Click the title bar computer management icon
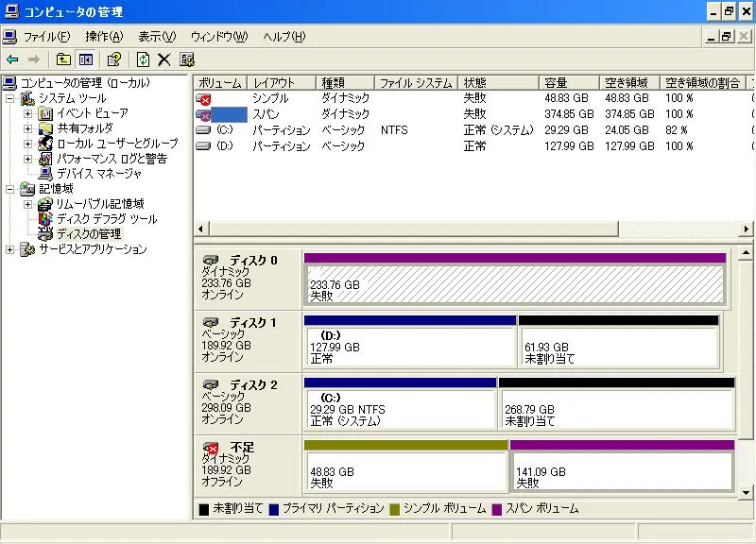 tap(11, 11)
